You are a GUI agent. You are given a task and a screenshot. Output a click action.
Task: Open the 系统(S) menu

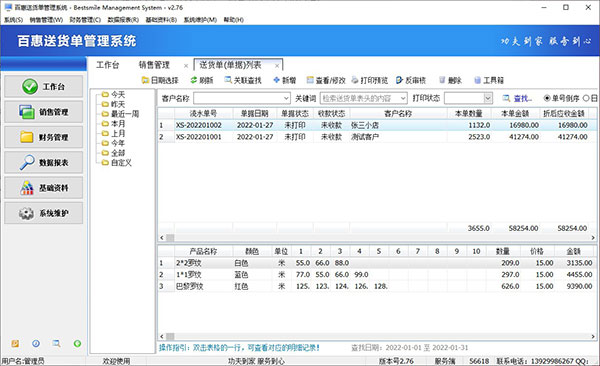[x=13, y=20]
